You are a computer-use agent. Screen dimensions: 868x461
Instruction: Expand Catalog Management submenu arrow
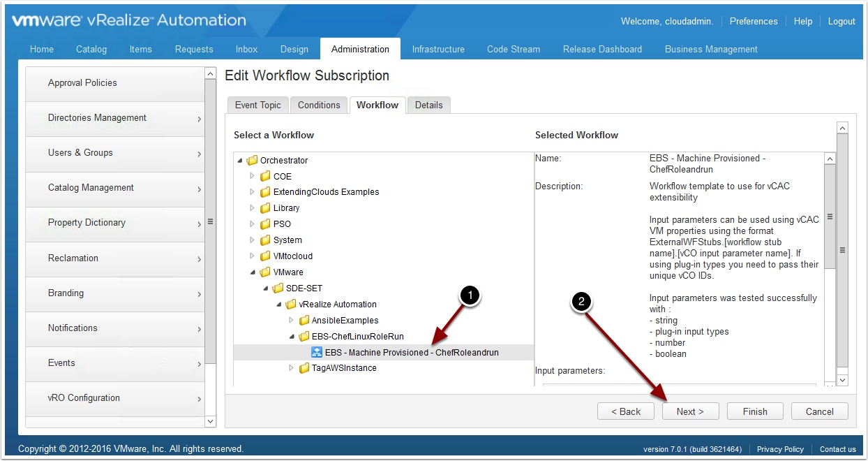tap(199, 189)
